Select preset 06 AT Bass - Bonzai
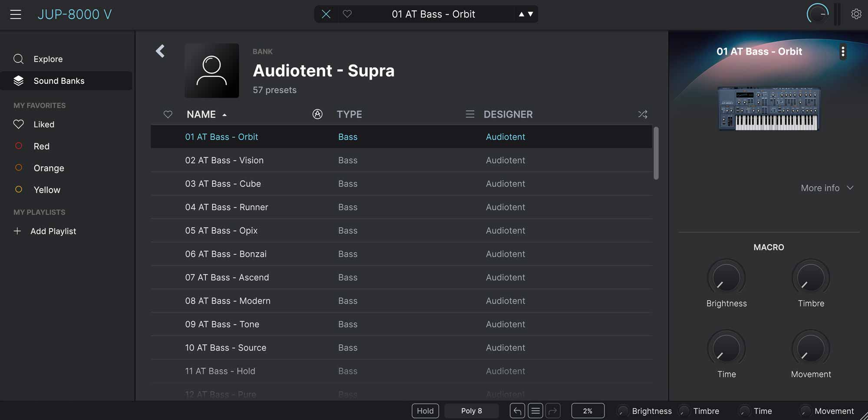The height and width of the screenshot is (420, 868). point(401,254)
